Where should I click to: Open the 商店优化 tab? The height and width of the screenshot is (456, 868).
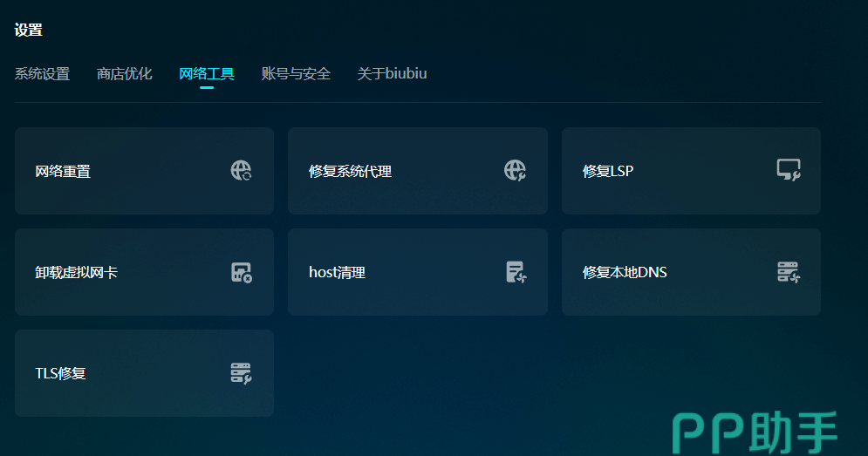(x=124, y=74)
